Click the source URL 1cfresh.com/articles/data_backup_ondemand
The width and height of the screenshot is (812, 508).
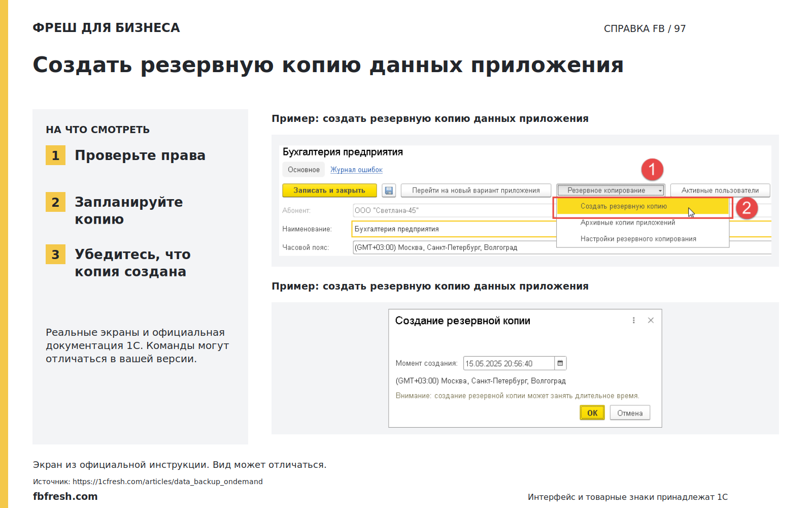tap(167, 482)
